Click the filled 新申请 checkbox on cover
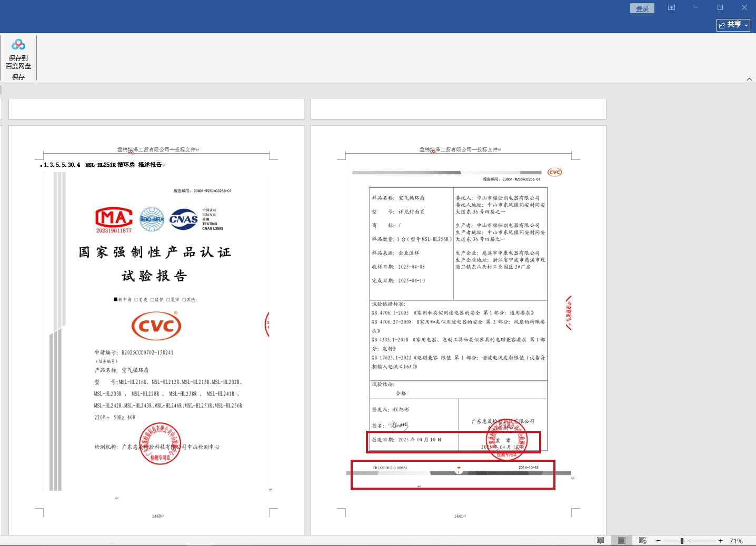Screen dimensions: 756x546 (115, 300)
